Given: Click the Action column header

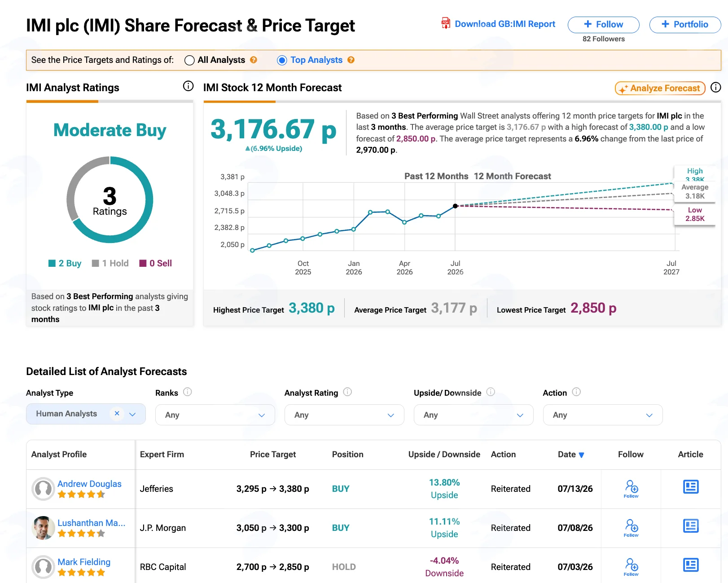Looking at the screenshot, I should click(503, 454).
